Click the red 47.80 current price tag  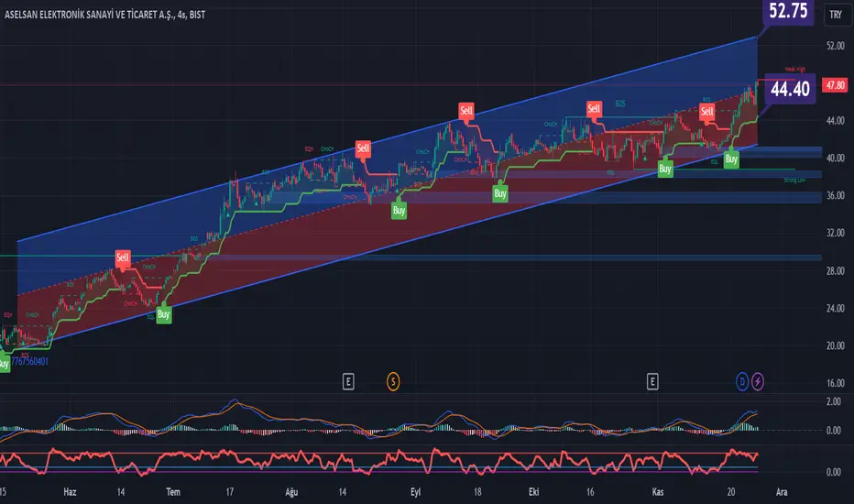click(835, 85)
